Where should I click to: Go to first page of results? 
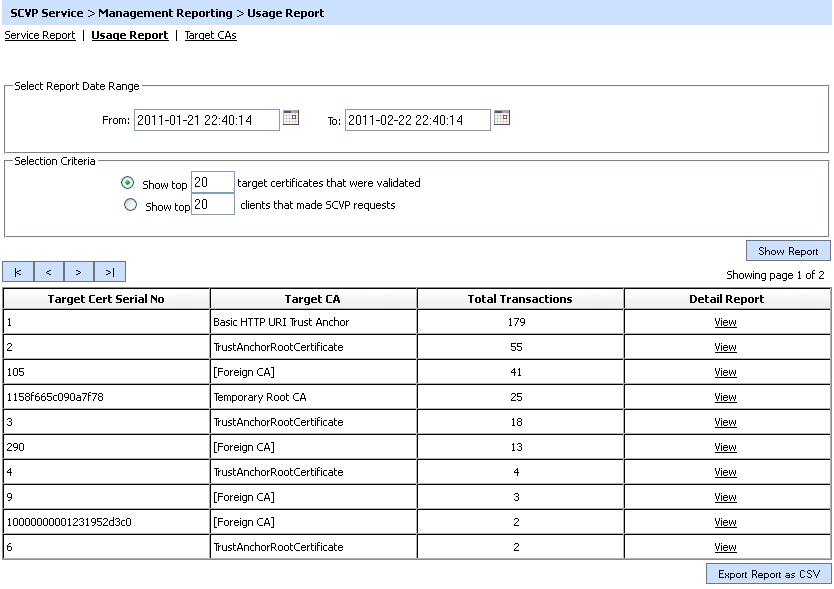coord(18,272)
